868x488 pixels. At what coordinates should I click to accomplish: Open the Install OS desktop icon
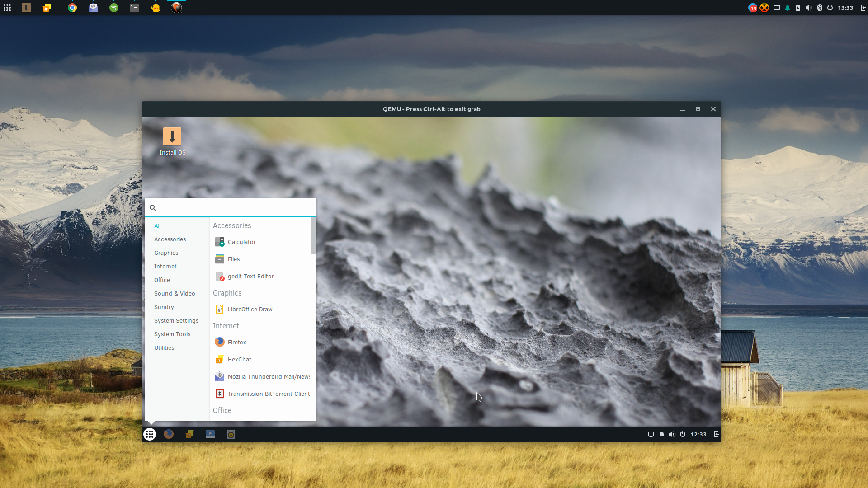pos(172,141)
